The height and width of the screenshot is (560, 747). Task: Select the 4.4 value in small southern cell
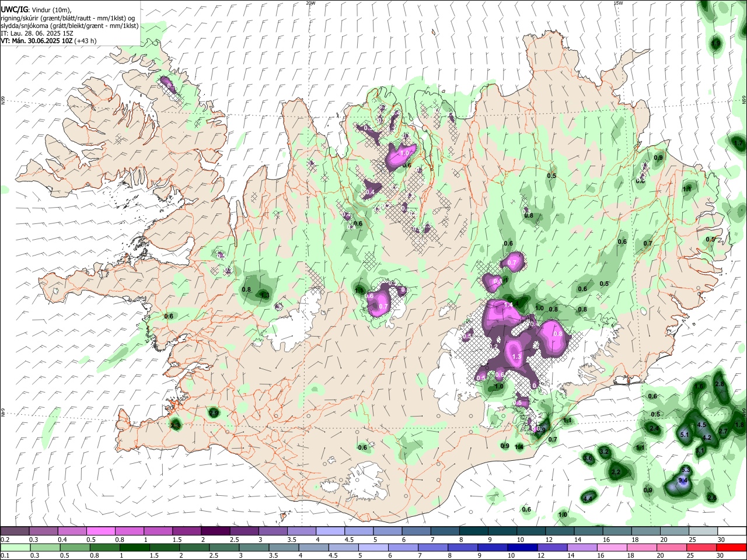point(588,499)
